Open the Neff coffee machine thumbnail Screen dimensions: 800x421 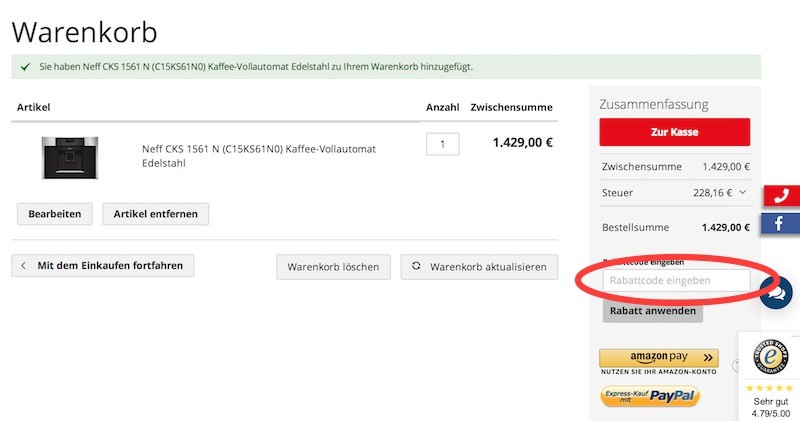[x=70, y=158]
